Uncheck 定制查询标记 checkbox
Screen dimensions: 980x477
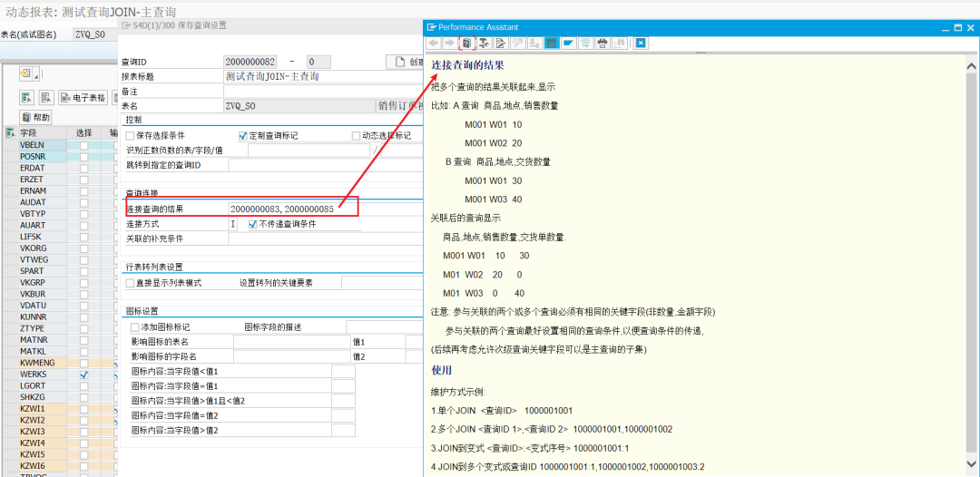pos(243,135)
